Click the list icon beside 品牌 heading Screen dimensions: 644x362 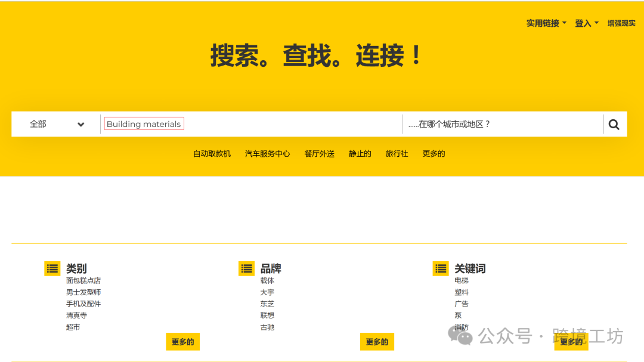click(246, 268)
